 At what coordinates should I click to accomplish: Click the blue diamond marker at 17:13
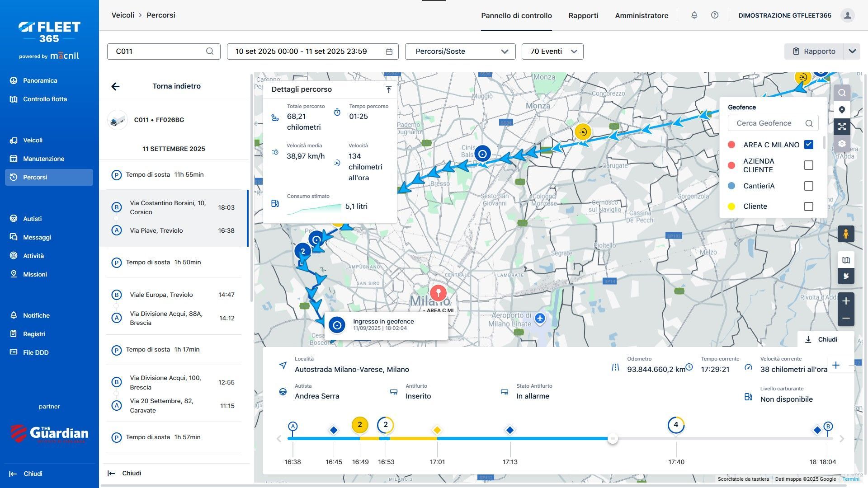(510, 430)
